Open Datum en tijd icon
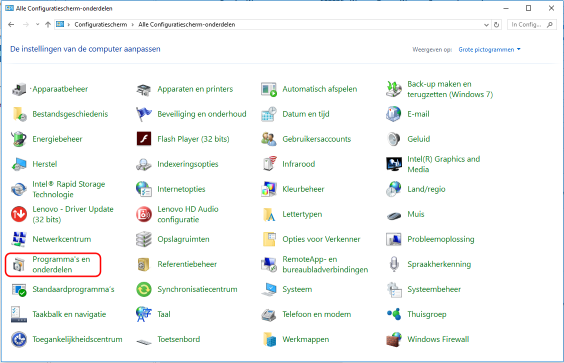564x363 pixels. 269,114
